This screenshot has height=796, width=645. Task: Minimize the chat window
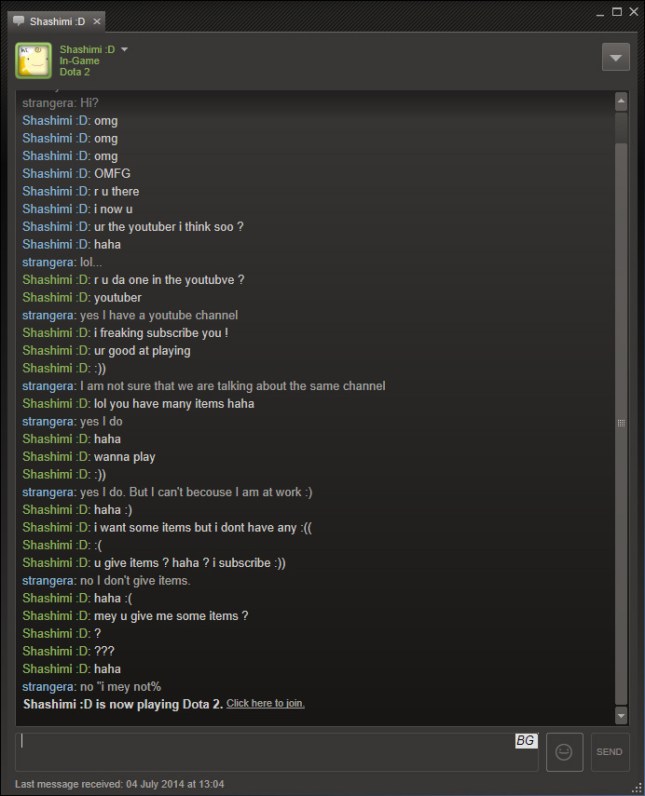click(x=600, y=12)
